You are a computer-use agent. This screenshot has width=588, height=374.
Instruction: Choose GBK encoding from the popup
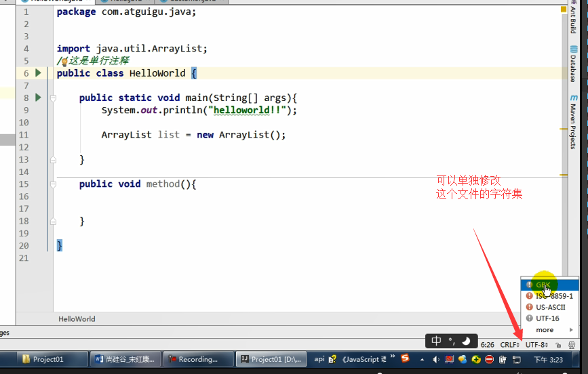550,285
